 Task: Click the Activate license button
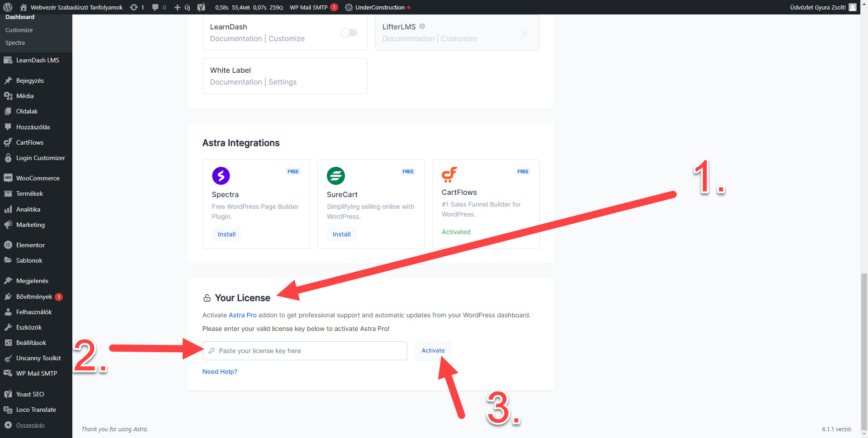click(x=433, y=350)
